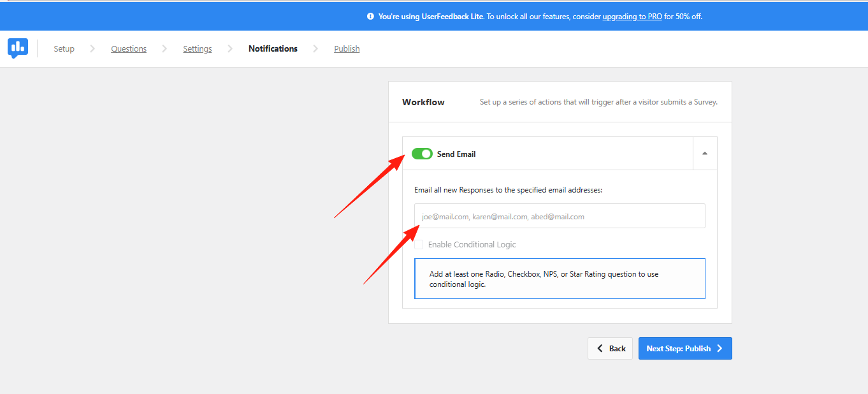The image size is (868, 394).
Task: Tick the Enable Conditional Logic checkbox
Action: click(419, 245)
